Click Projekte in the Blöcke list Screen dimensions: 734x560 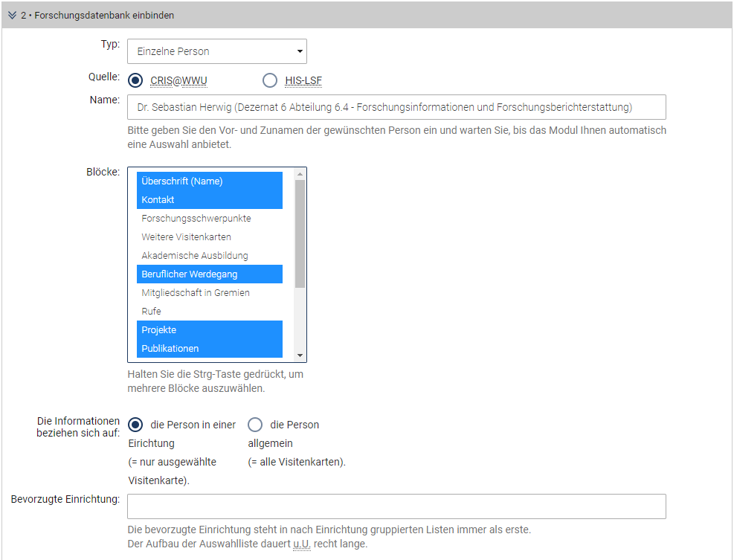pos(210,330)
